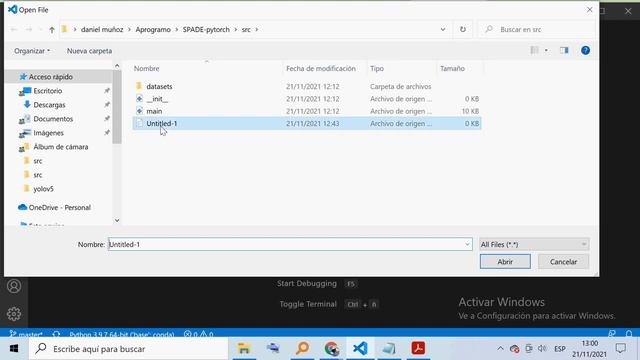Open Escritorio in quick access
This screenshot has width=640, height=360.
coord(48,91)
